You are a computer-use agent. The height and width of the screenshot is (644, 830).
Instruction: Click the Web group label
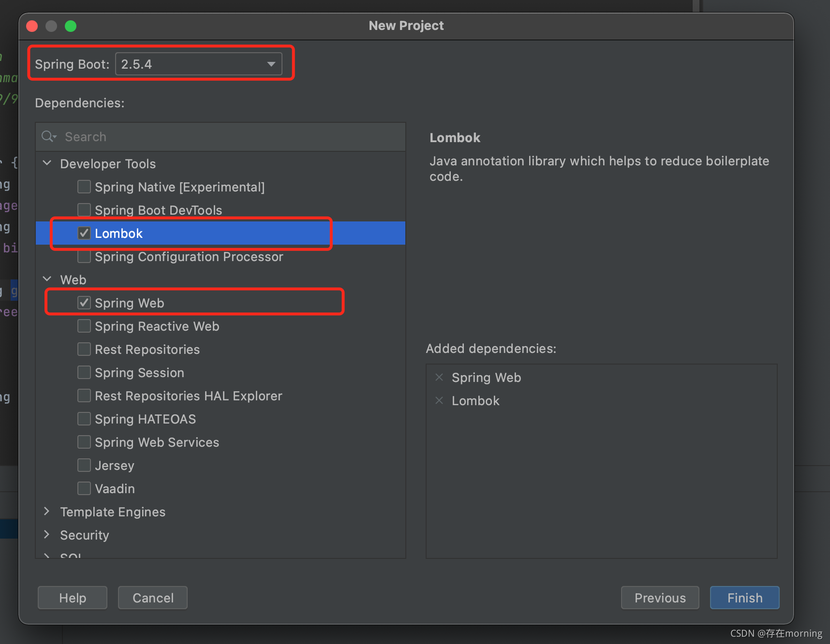pyautogui.click(x=73, y=280)
